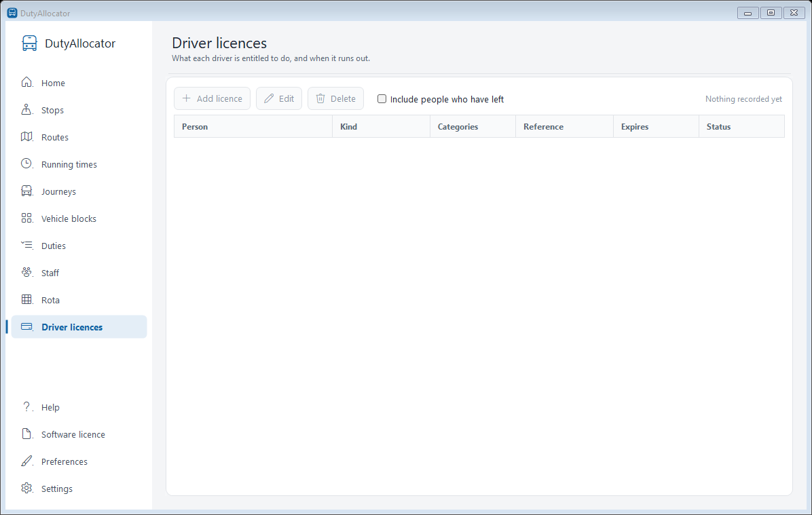Viewport: 812px width, 515px height.
Task: Click the Running times clock icon
Action: tap(27, 164)
